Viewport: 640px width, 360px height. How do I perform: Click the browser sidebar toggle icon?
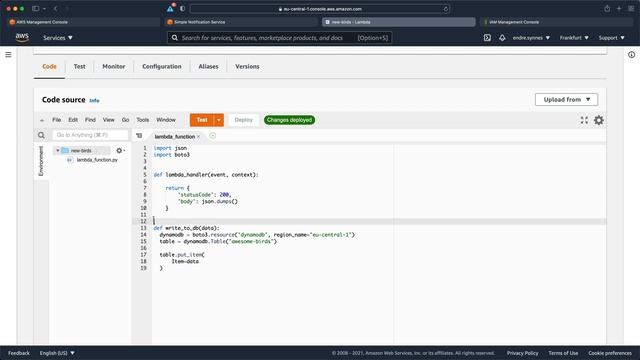click(x=36, y=9)
